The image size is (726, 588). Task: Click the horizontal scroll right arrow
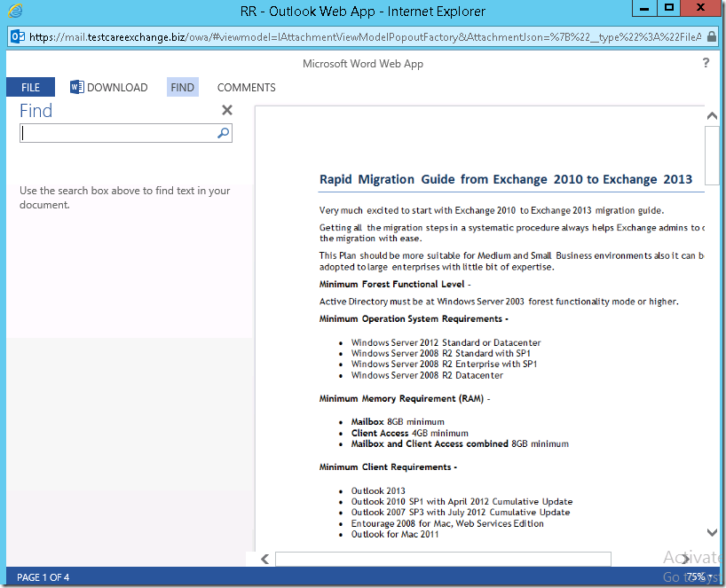685,559
